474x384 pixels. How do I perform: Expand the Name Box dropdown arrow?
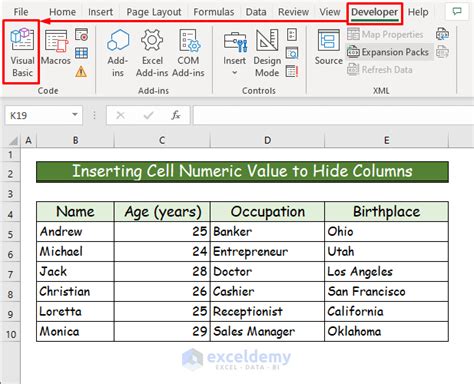tap(75, 115)
